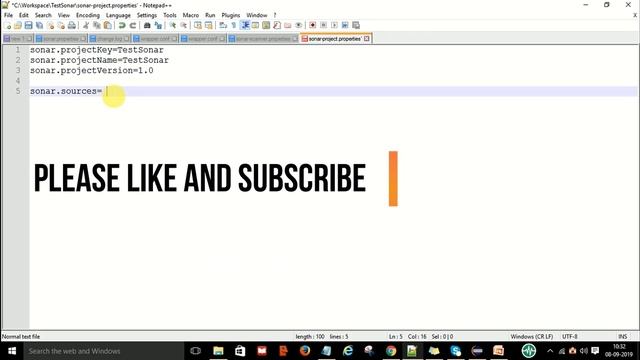Toggle Show All Characters paragraph icon

click(234, 25)
